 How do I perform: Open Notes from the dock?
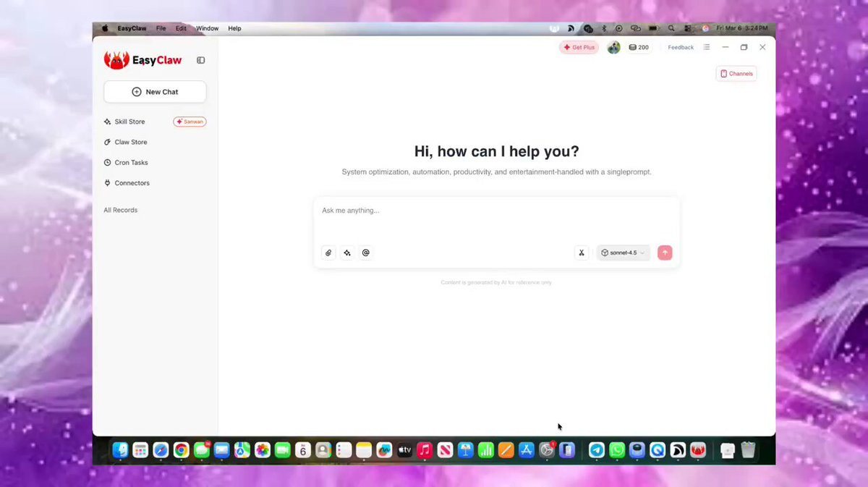(x=364, y=450)
